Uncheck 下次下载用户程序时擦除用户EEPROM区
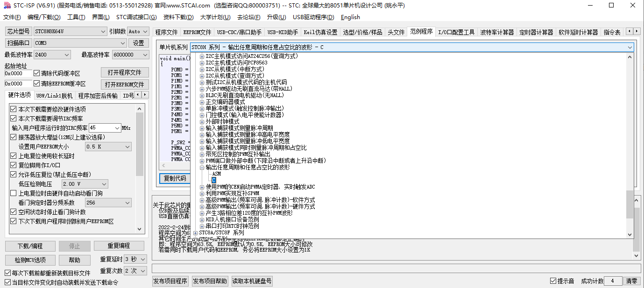This screenshot has width=644, height=288. [x=13, y=221]
